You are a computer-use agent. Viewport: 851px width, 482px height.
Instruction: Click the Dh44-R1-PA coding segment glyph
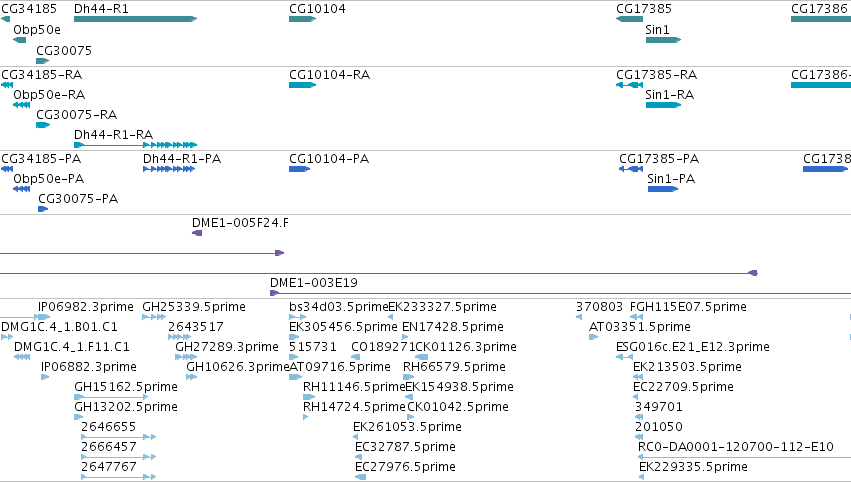[x=169, y=169]
